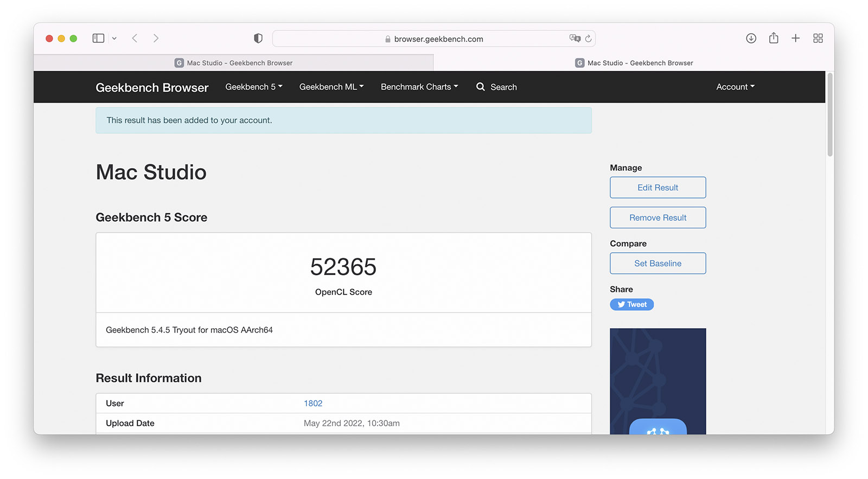
Task: Switch to the first Mac Studio tab
Action: coord(234,63)
